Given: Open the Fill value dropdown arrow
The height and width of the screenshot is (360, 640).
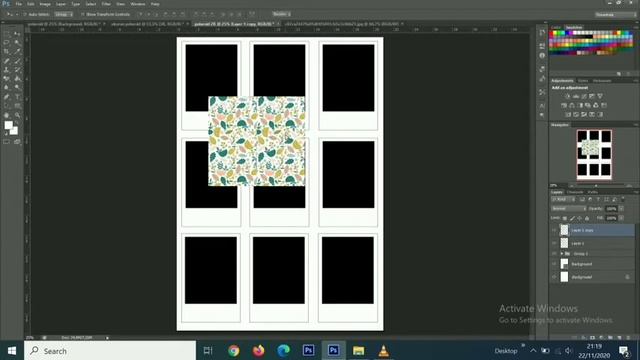Looking at the screenshot, I should click(621, 218).
